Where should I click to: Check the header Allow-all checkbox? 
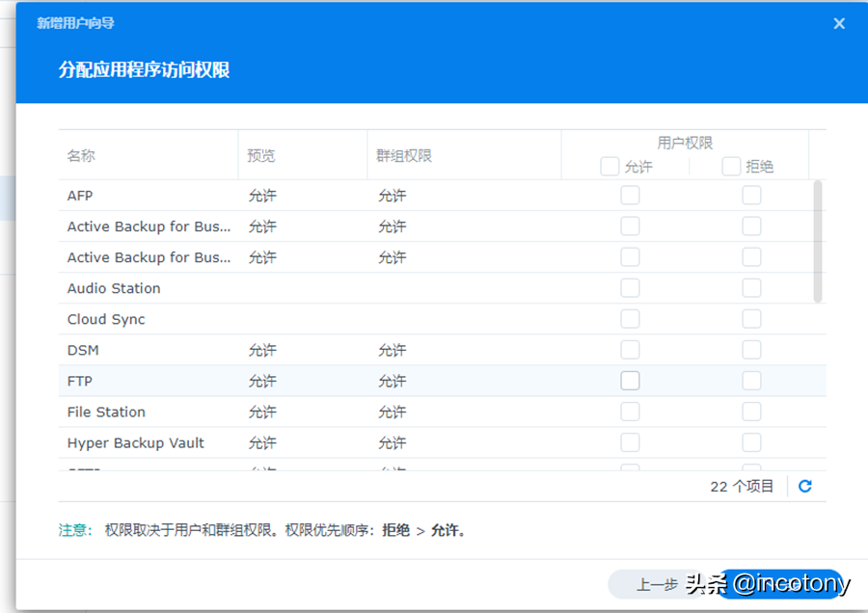coord(610,166)
